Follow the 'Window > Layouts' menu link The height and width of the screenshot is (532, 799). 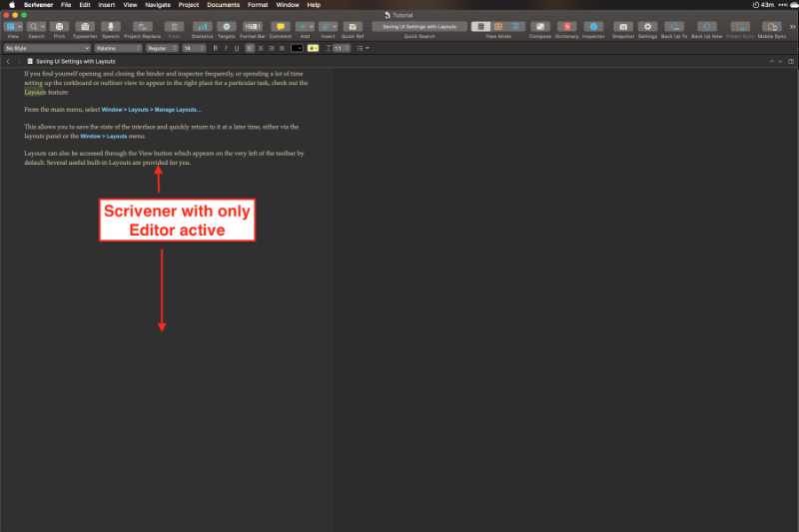[104, 136]
